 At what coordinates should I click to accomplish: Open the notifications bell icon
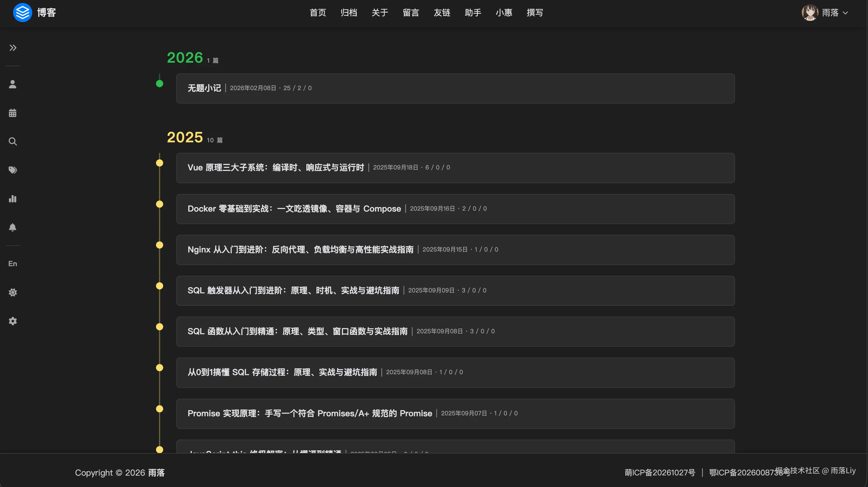13,227
